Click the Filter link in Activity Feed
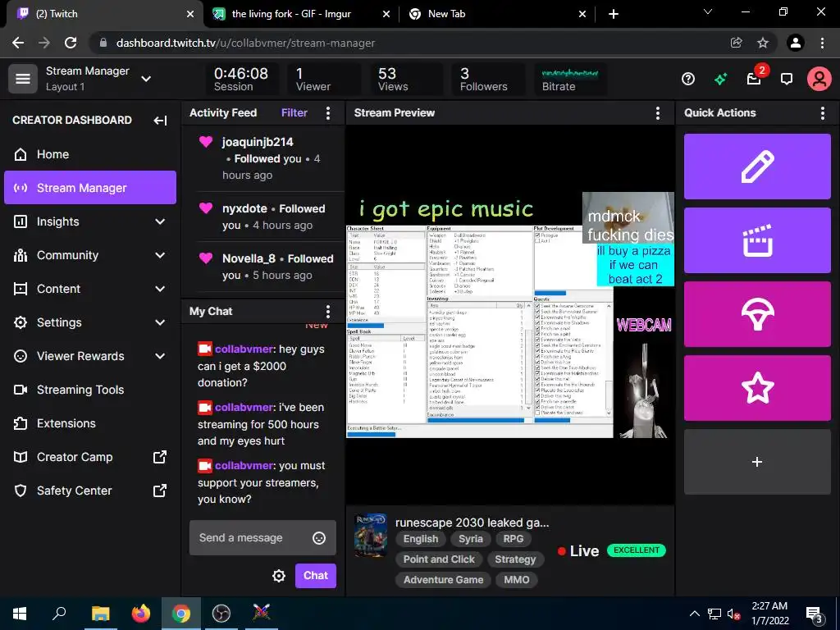Screen dimensions: 840x630 (294, 113)
